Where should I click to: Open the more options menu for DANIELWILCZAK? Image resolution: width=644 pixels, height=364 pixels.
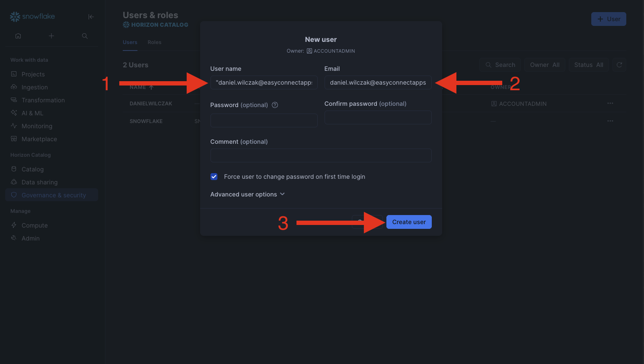(610, 103)
